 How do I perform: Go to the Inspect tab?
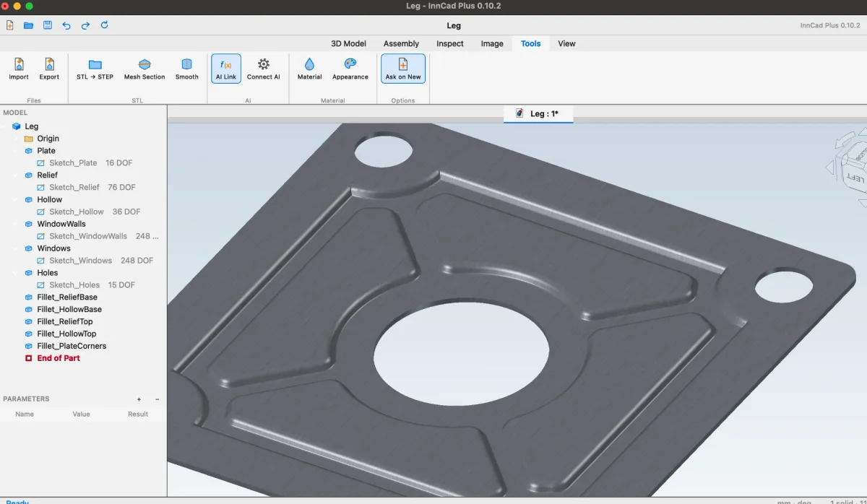point(450,43)
